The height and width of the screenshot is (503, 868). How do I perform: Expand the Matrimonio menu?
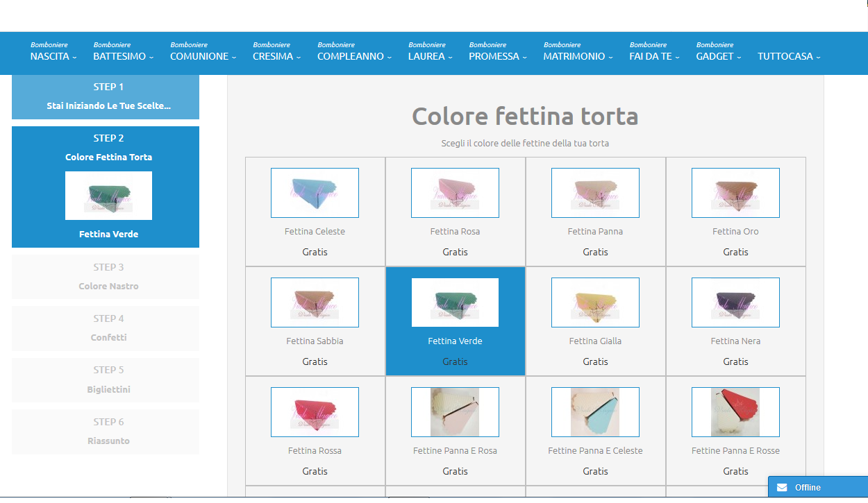(x=578, y=51)
